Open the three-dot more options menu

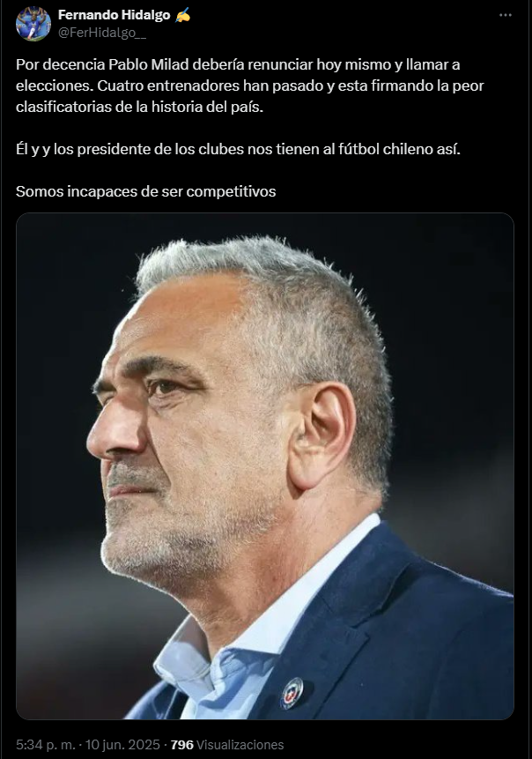click(506, 16)
